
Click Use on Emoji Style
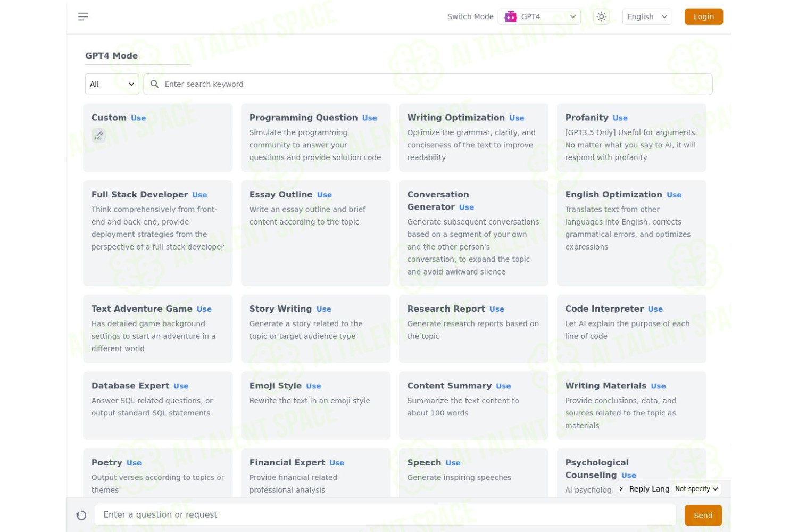pyautogui.click(x=313, y=386)
